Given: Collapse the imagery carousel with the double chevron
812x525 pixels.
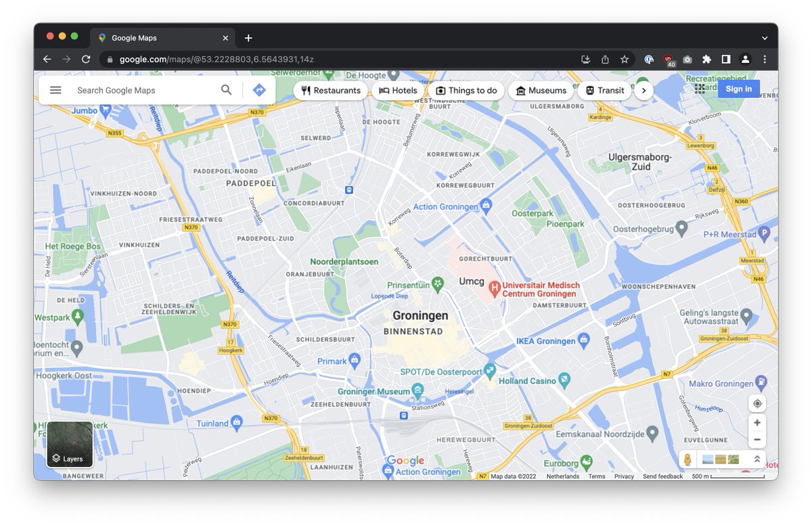Looking at the screenshot, I should [x=757, y=459].
